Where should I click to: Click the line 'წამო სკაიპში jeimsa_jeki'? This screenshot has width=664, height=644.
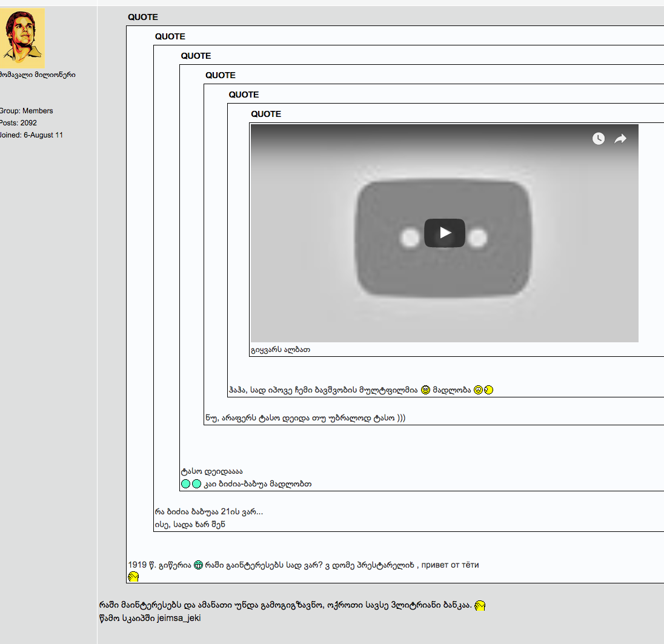click(150, 619)
